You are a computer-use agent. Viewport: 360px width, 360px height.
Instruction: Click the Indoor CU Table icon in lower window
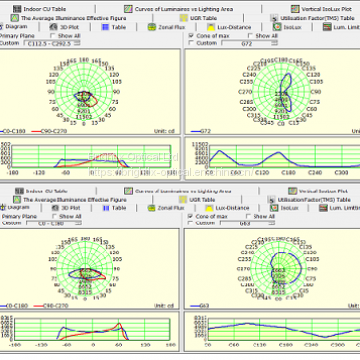pos(20,191)
